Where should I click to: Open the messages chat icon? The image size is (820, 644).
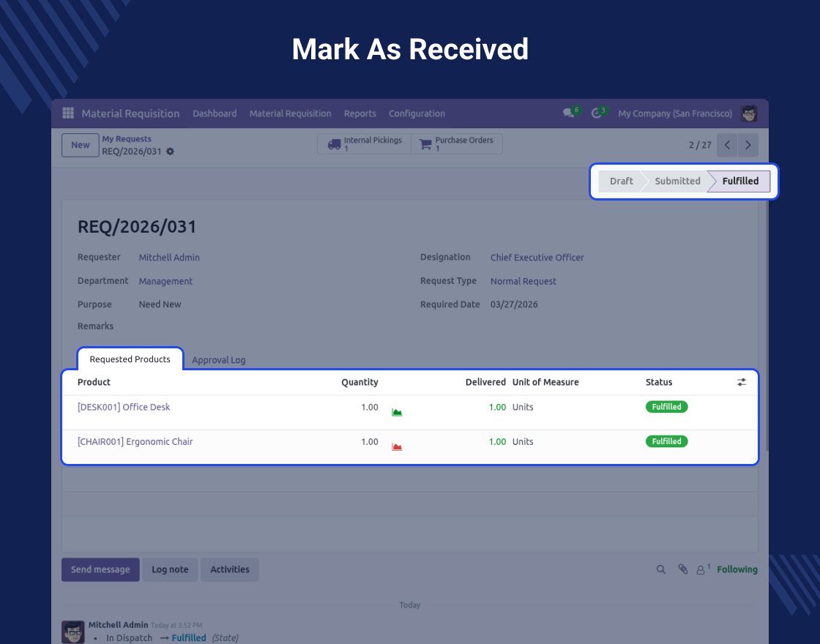click(x=568, y=113)
